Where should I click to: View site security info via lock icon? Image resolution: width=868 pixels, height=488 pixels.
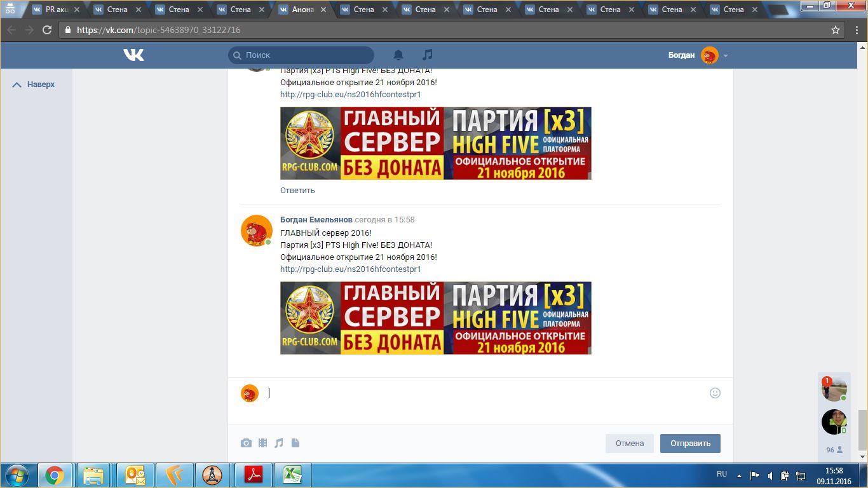[x=68, y=30]
